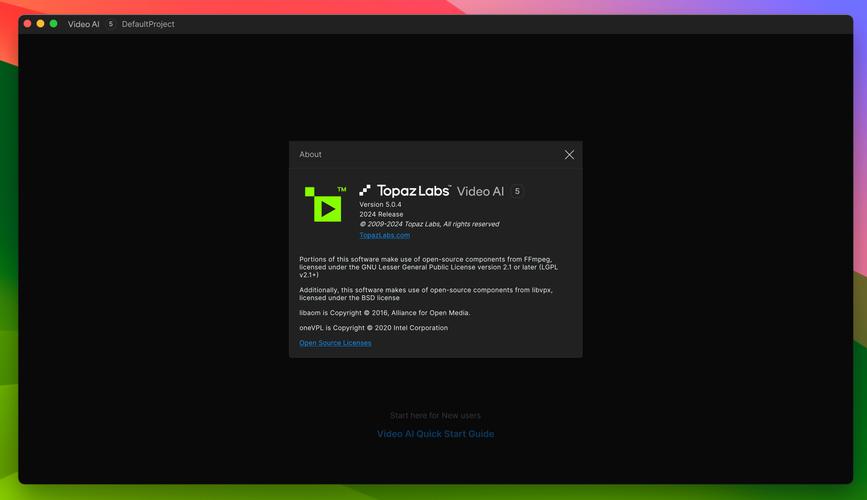Click the libaom copyright line
Image resolution: width=867 pixels, height=500 pixels.
click(x=385, y=313)
